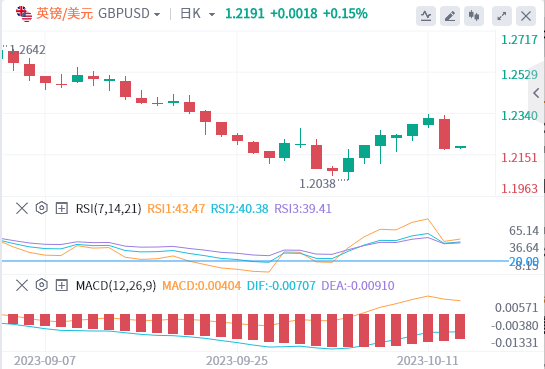This screenshot has width=545, height=369.
Task: Click the MACD(12,26,9) label
Action: (116, 286)
